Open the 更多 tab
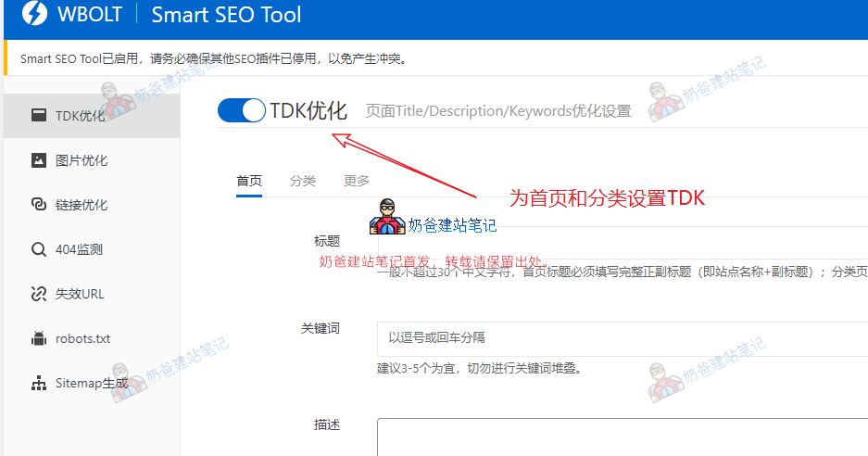The image size is (868, 456). tap(357, 181)
